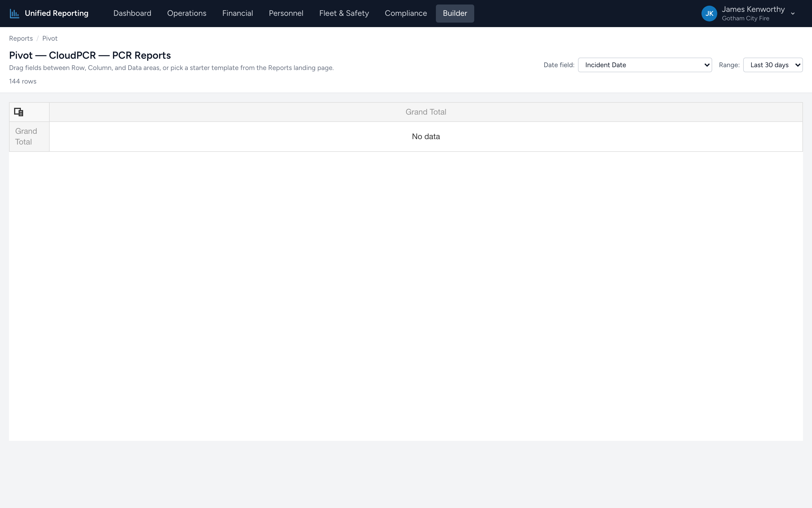Click the 144 rows count text
The height and width of the screenshot is (508, 812).
coord(23,81)
